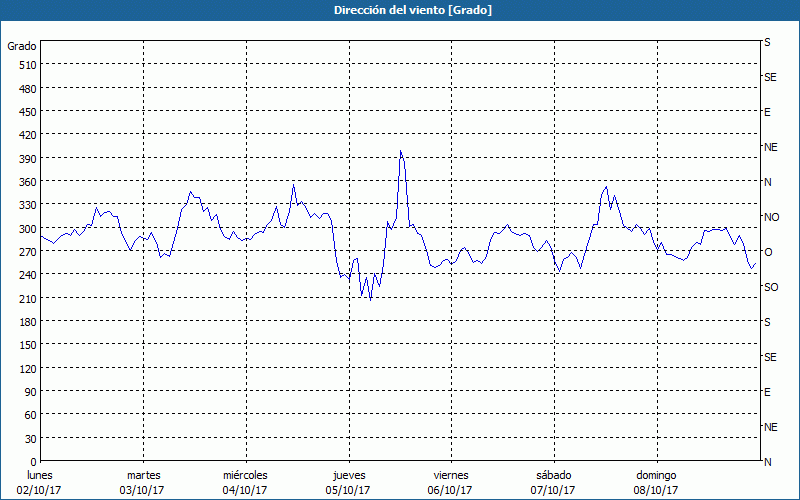This screenshot has width=800, height=500.
Task: Click the 180 tick label on the y-axis
Action: 27,321
